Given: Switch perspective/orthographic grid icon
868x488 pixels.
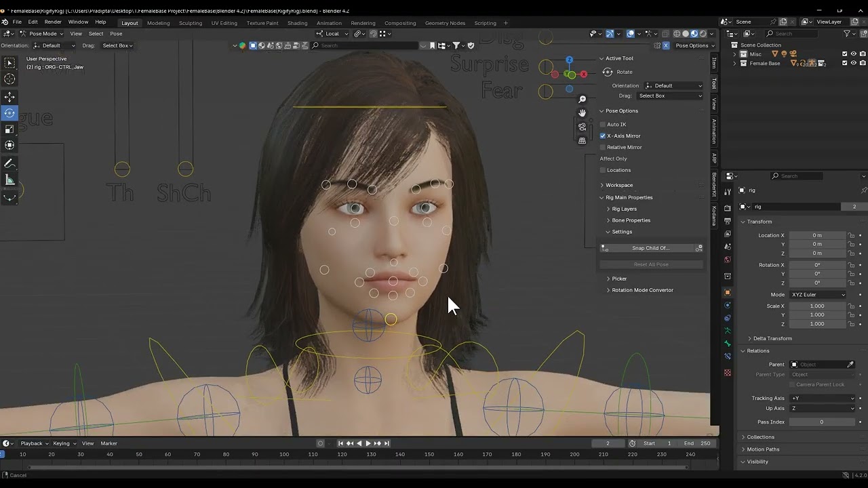Looking at the screenshot, I should pyautogui.click(x=582, y=141).
